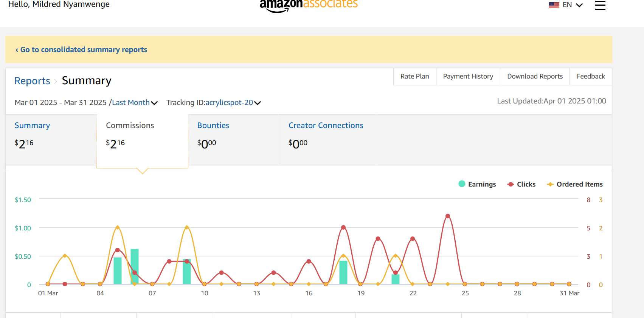Click the tallest teal earnings bar
The image size is (644, 318).
coord(135,266)
